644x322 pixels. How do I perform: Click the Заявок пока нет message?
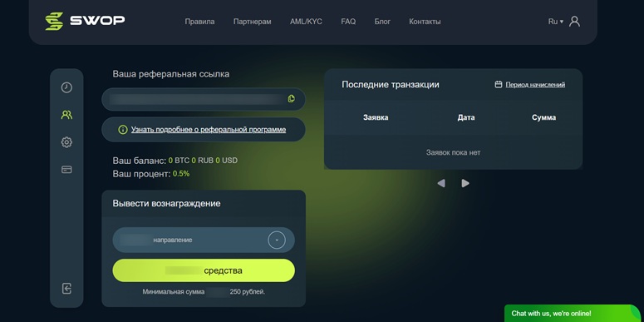coord(453,152)
